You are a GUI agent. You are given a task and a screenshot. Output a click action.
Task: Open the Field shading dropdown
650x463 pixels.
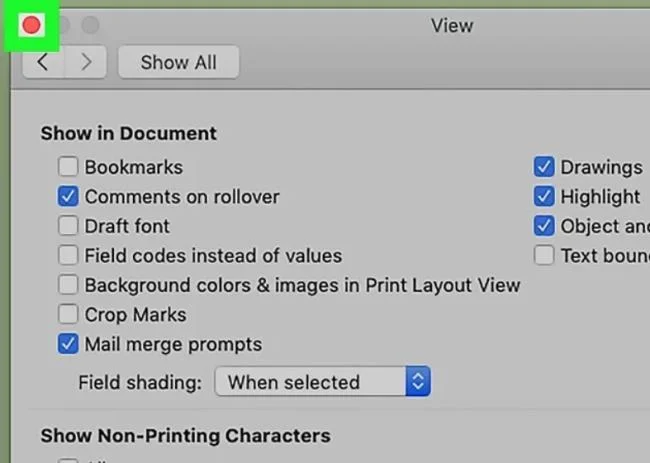coord(323,381)
